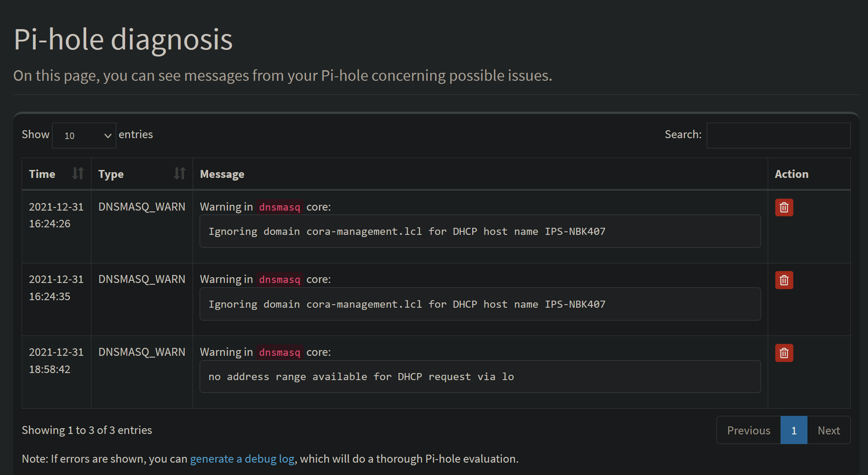Click timestamp 2021-12-31 16:24:35
Image resolution: width=868 pixels, height=475 pixels.
(56, 288)
